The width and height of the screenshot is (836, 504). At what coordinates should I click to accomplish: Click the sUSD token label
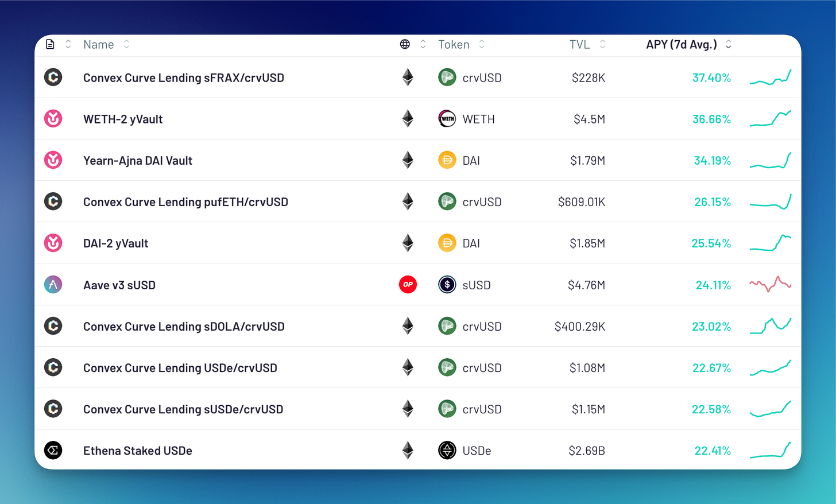click(x=477, y=285)
